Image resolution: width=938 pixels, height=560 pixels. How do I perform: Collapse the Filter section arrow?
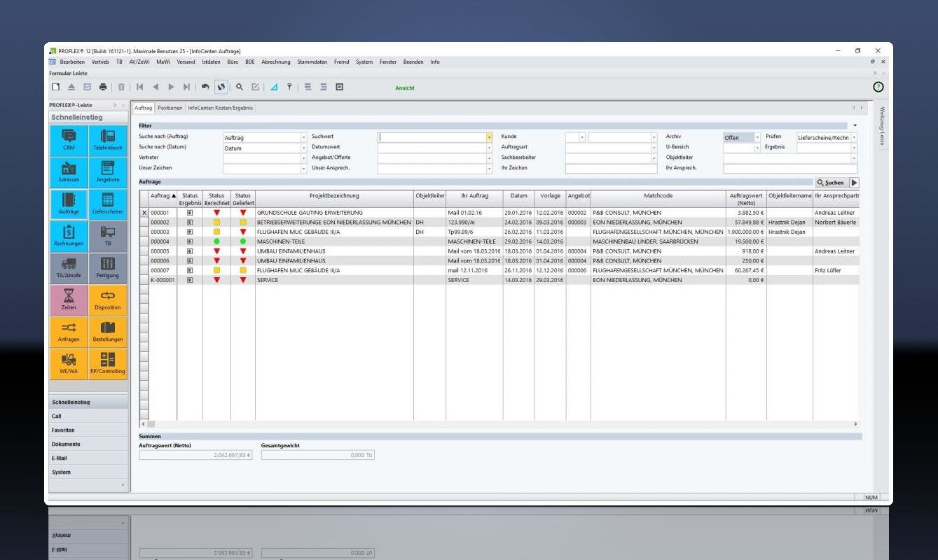click(855, 126)
